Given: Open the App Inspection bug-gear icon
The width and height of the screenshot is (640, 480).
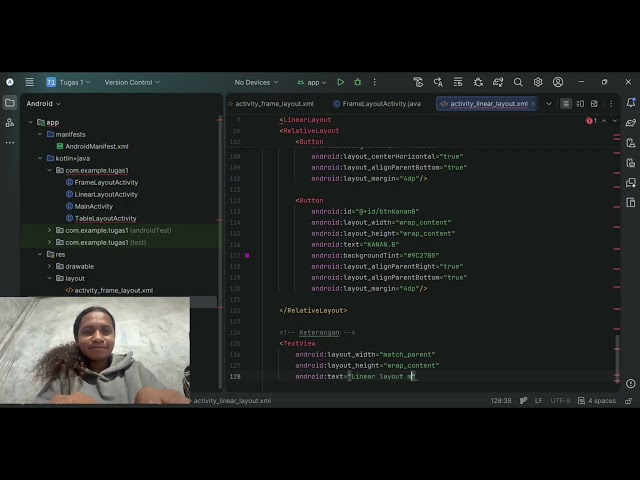Looking at the screenshot, I should click(x=478, y=82).
